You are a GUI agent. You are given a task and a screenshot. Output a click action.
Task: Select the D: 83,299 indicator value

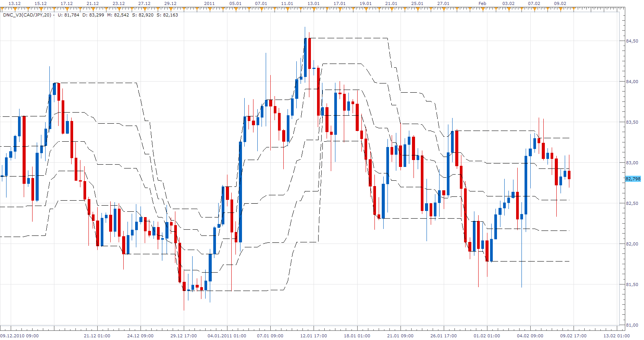tap(93, 15)
